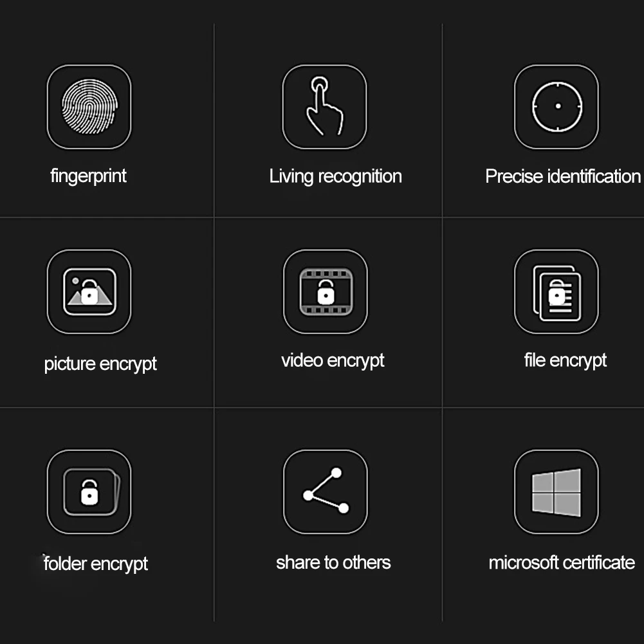Select the Living recognition finger-touch icon

coord(324,107)
